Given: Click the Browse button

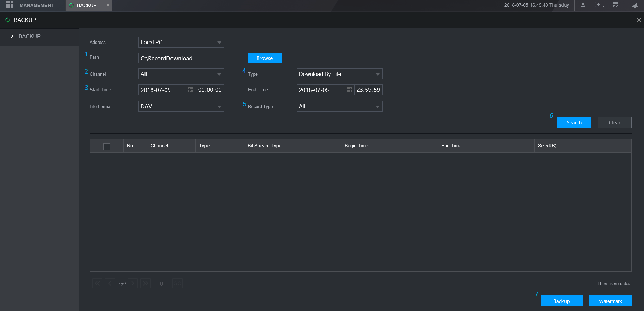Looking at the screenshot, I should tap(264, 58).
